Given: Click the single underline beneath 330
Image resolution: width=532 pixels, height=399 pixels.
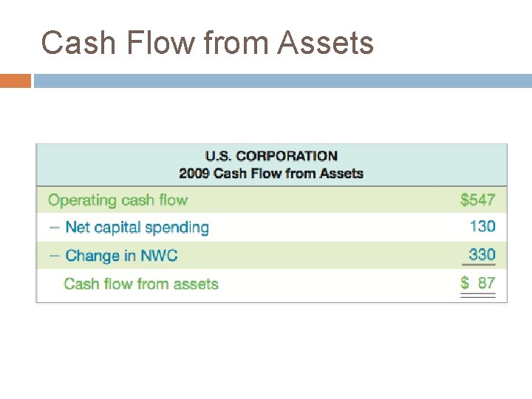Looking at the screenshot, I should (478, 265).
